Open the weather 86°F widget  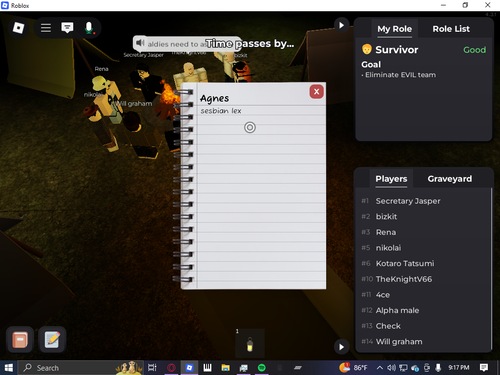point(353,368)
